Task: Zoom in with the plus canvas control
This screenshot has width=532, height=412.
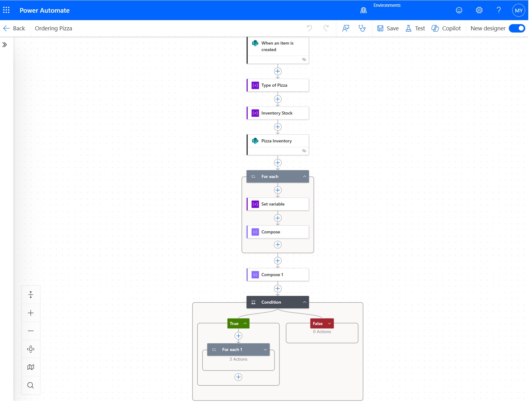Action: [x=31, y=313]
